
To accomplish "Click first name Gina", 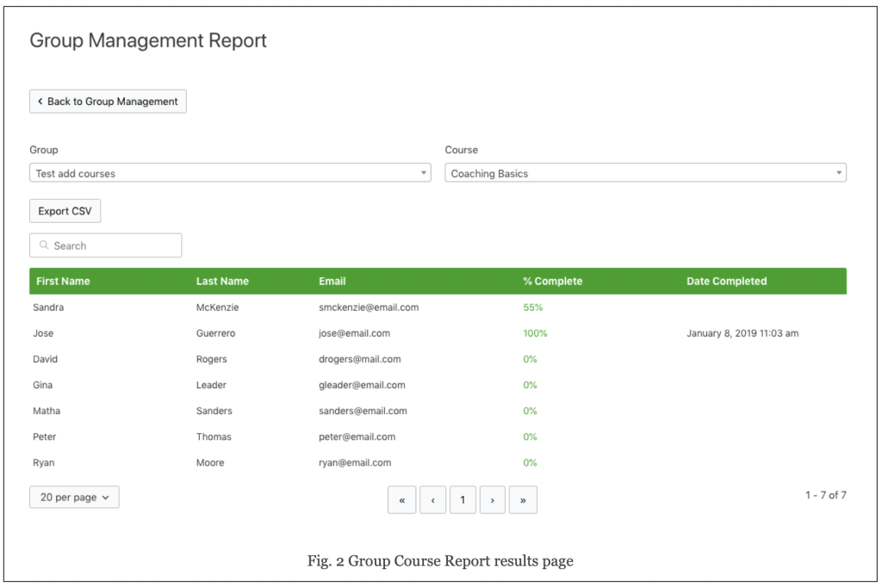I will [x=43, y=385].
